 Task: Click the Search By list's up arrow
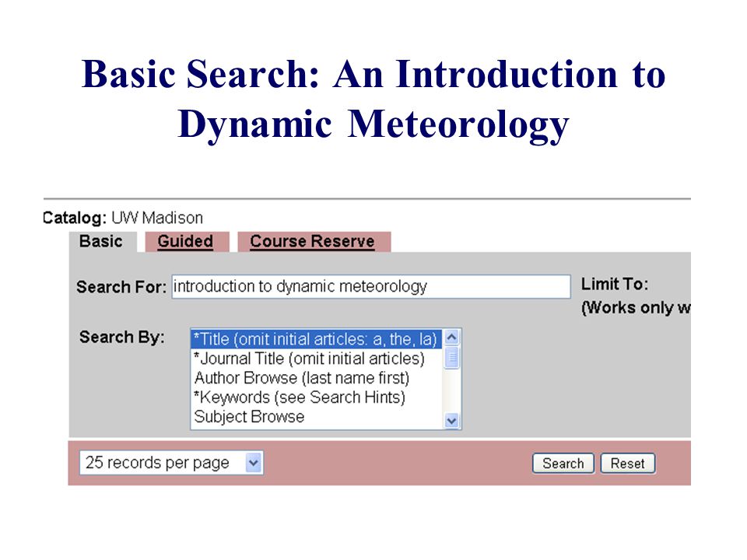point(451,338)
